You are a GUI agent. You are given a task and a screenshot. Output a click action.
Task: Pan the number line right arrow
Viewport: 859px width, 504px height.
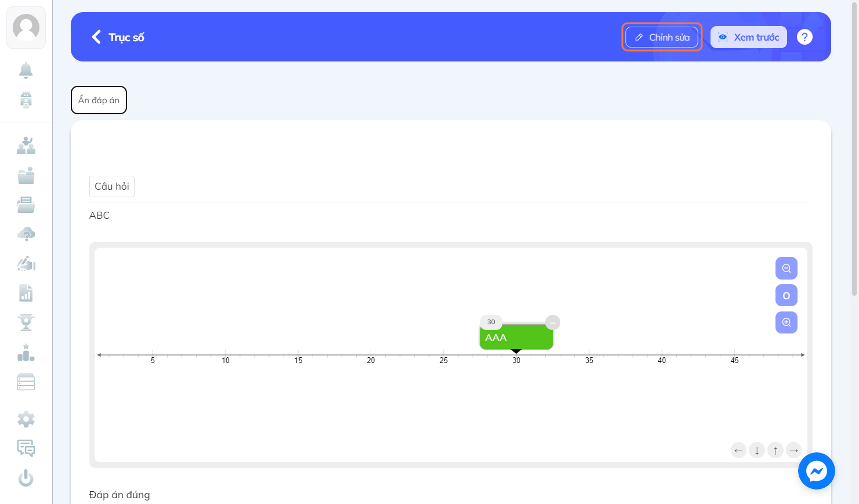[794, 450]
